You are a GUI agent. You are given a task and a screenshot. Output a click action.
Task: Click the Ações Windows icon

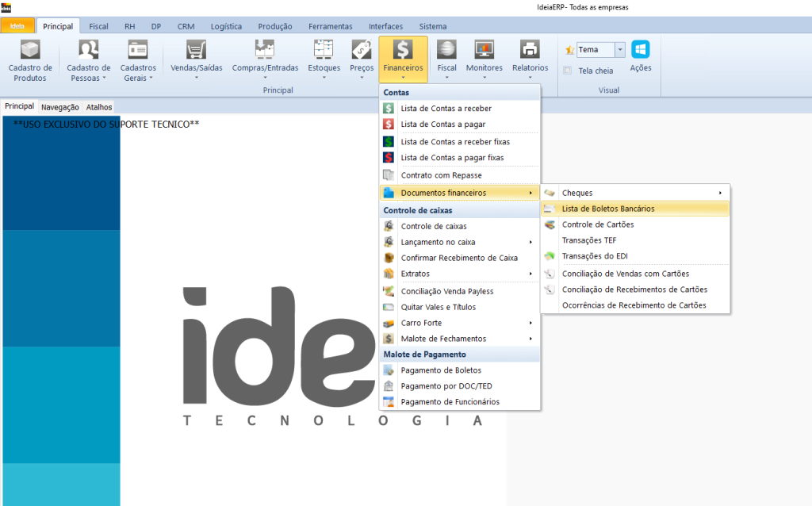pos(640,50)
